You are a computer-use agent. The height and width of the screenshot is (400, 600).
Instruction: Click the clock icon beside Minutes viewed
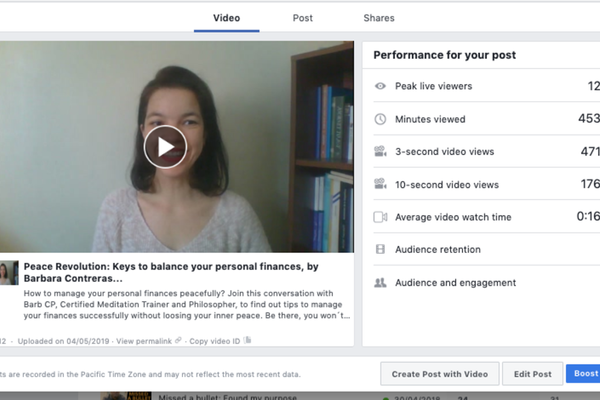tap(380, 119)
